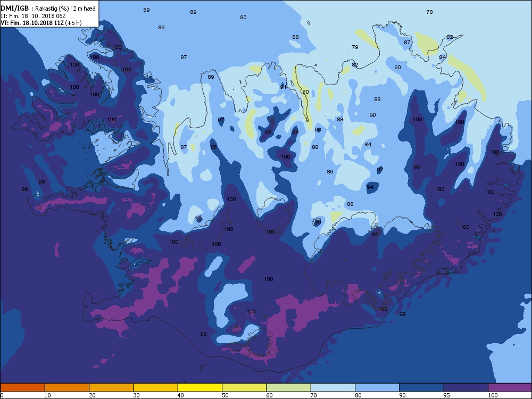Click the legend scale label '80'
The image size is (532, 399).
(x=358, y=395)
